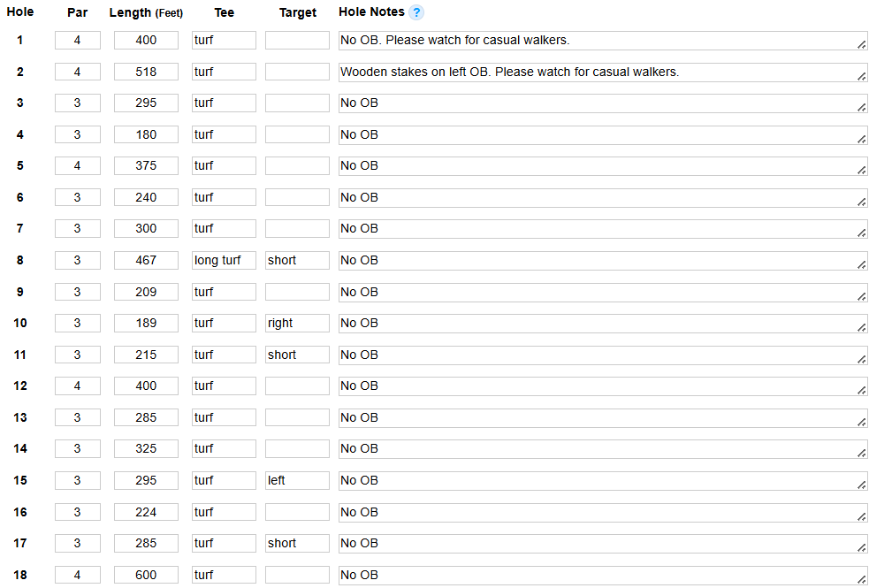869x588 pixels.
Task: Click resize handle of hole 1 notes
Action: click(x=862, y=45)
